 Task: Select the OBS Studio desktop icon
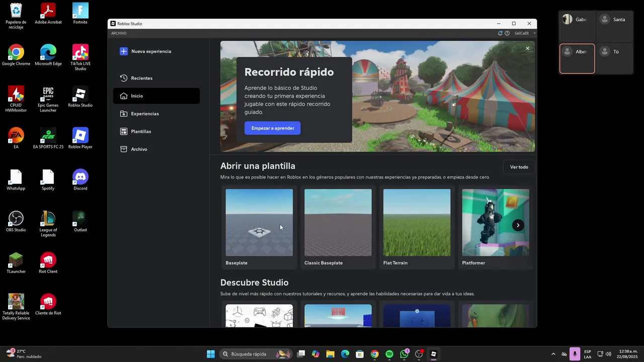click(16, 221)
